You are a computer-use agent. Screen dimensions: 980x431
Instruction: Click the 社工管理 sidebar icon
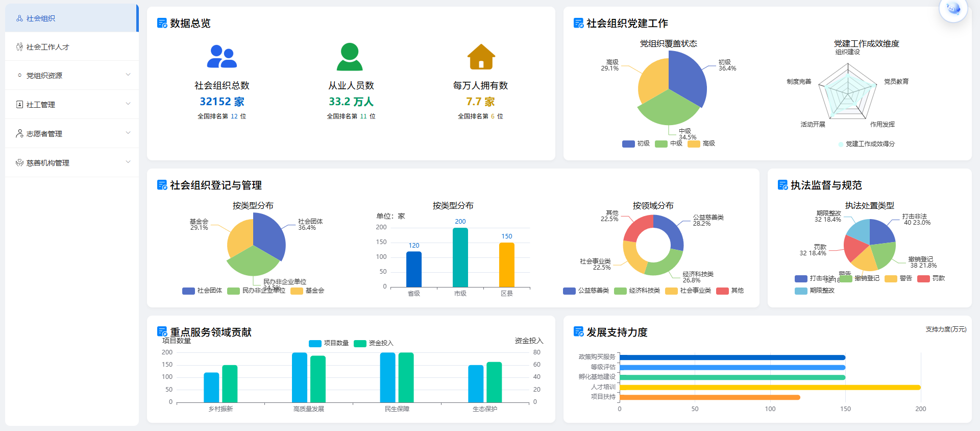[x=19, y=105]
